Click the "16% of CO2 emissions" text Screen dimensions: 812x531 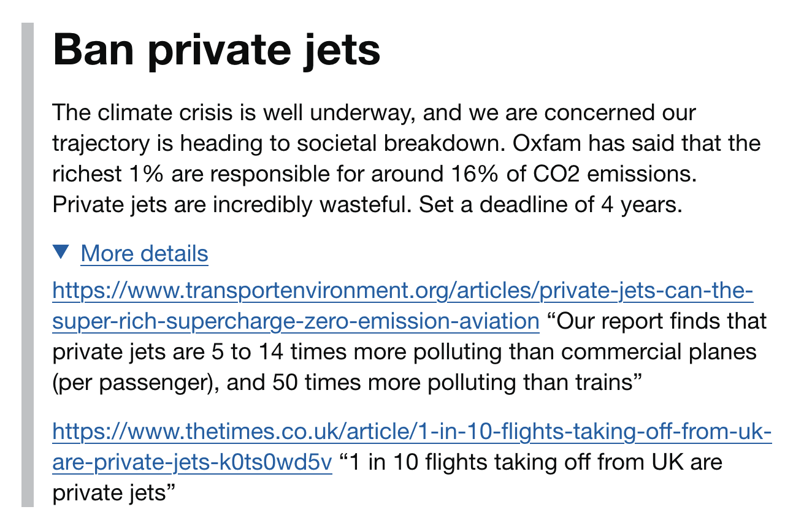click(584, 174)
